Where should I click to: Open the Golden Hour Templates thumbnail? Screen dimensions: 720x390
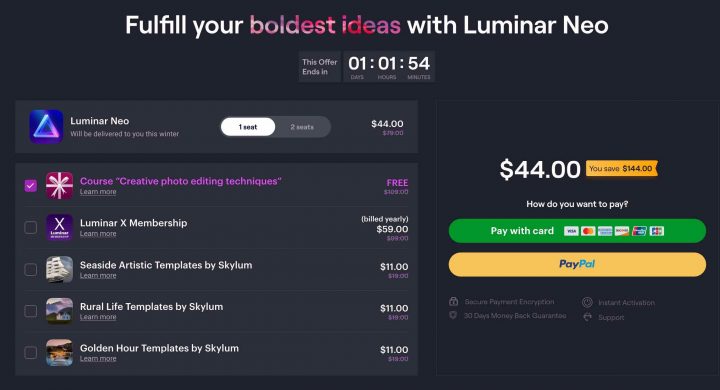pyautogui.click(x=59, y=352)
